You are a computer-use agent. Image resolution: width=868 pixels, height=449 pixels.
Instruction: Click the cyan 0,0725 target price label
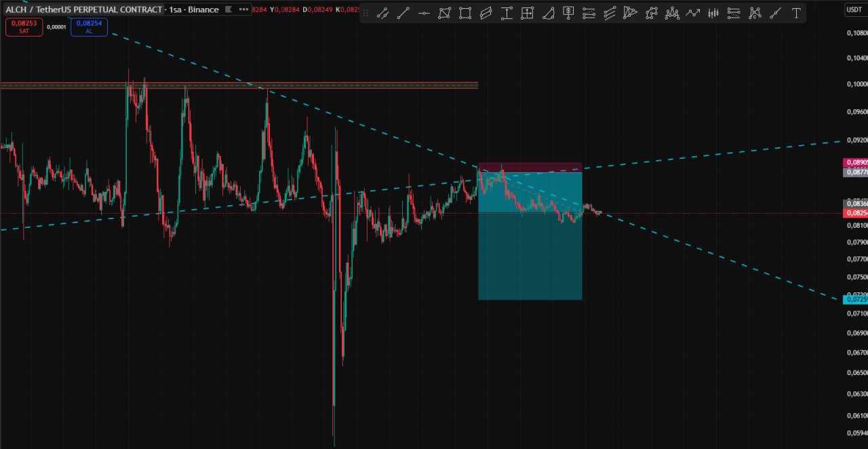pos(855,299)
